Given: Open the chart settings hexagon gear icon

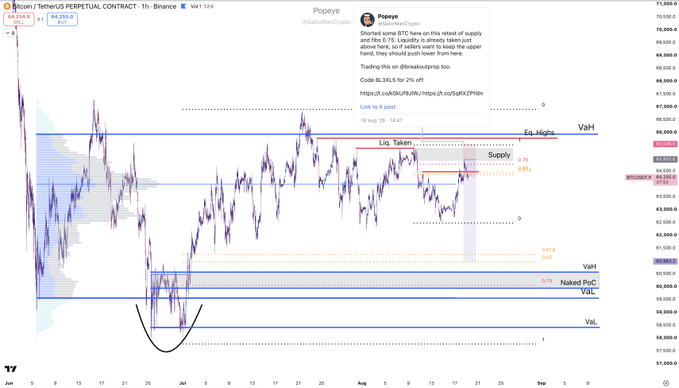Looking at the screenshot, I should (666, 383).
